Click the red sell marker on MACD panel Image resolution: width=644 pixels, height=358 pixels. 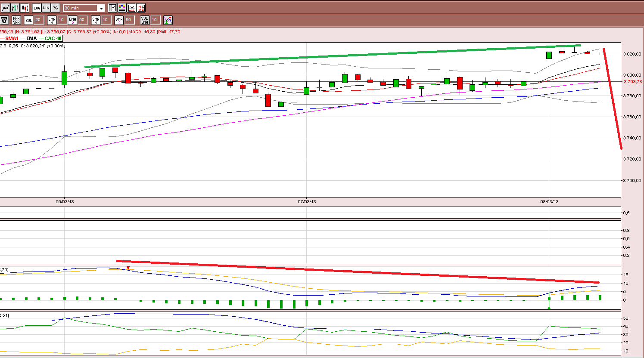(x=128, y=268)
